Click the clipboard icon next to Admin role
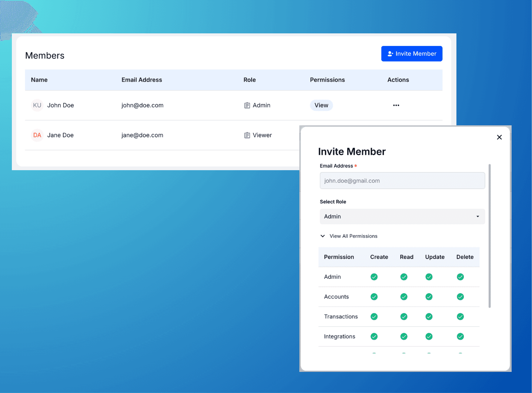The image size is (532, 393). coord(247,106)
